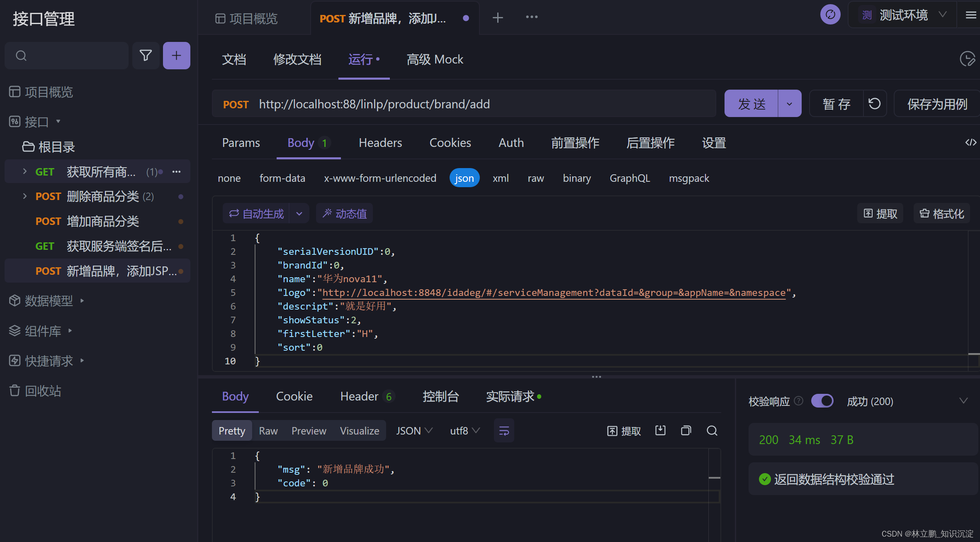Select form-data body type
Viewport: 980px width, 542px height.
click(x=282, y=178)
